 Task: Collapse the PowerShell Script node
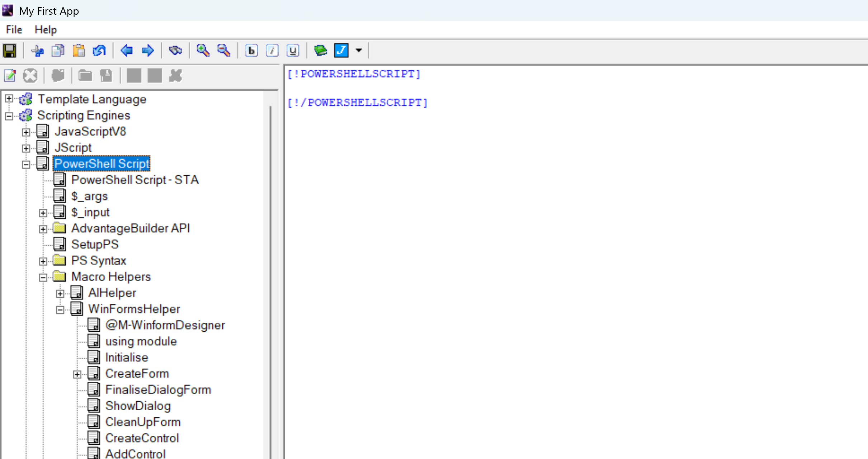(x=26, y=165)
